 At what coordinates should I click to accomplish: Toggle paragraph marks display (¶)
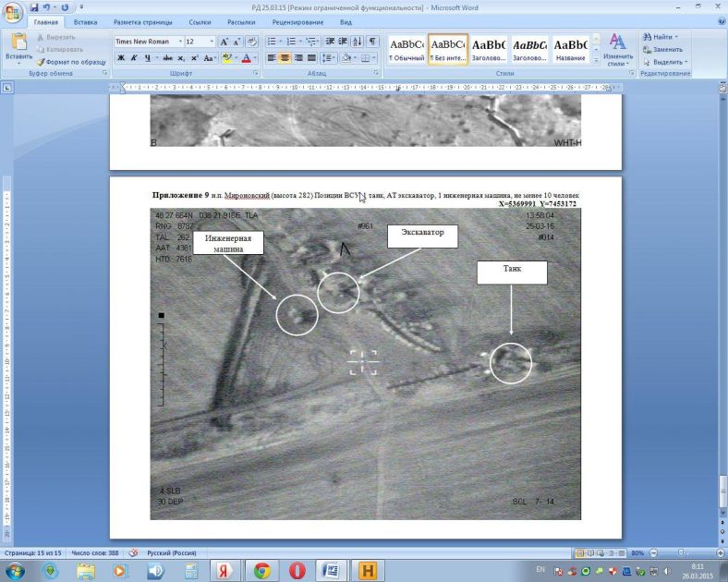tap(372, 42)
